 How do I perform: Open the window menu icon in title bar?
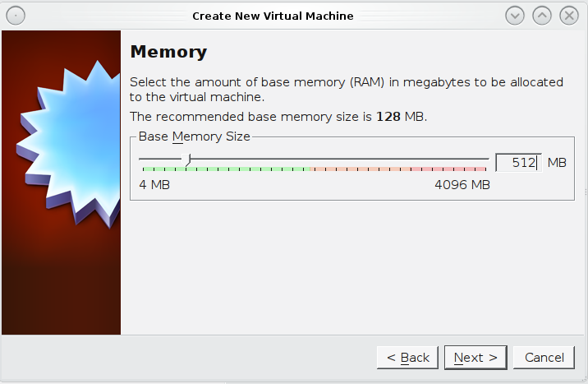(16, 16)
